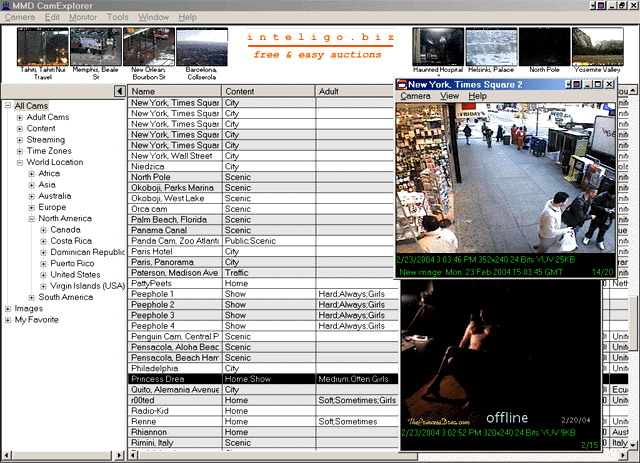Open the main Help menu
Viewport: 640px width, 463px height.
[187, 17]
